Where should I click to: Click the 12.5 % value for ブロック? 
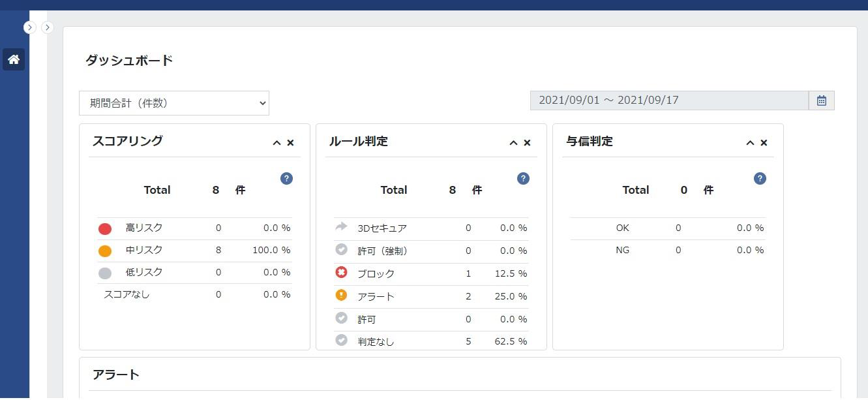511,273
